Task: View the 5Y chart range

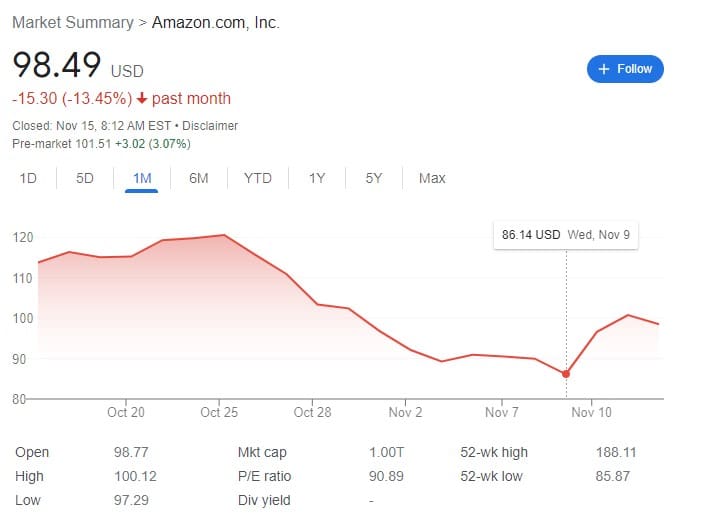Action: [x=374, y=178]
